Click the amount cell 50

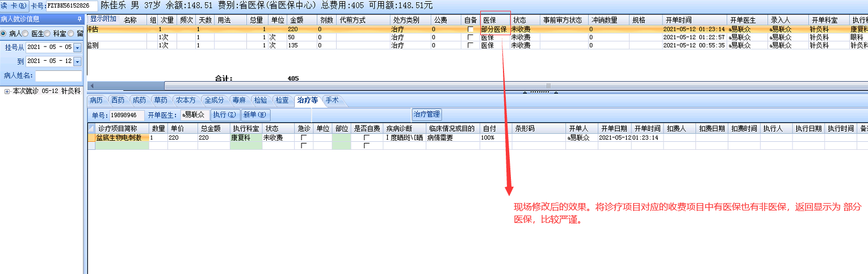[301, 37]
